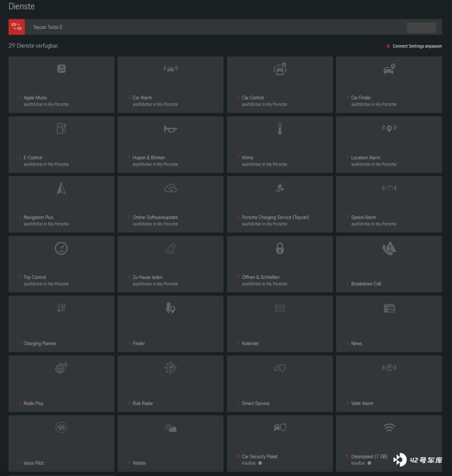Image resolution: width=452 pixels, height=476 pixels.
Task: Click the Finder map pin icon
Action: click(x=170, y=308)
